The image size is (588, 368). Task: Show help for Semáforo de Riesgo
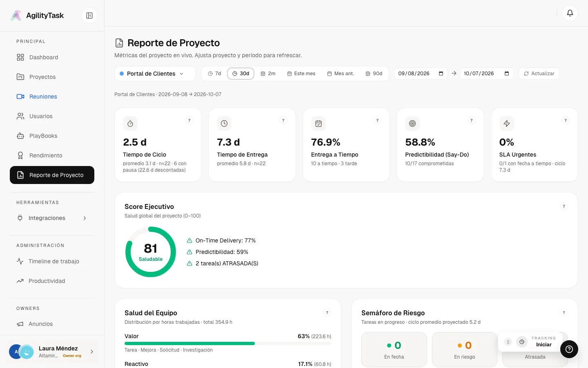coord(564,312)
